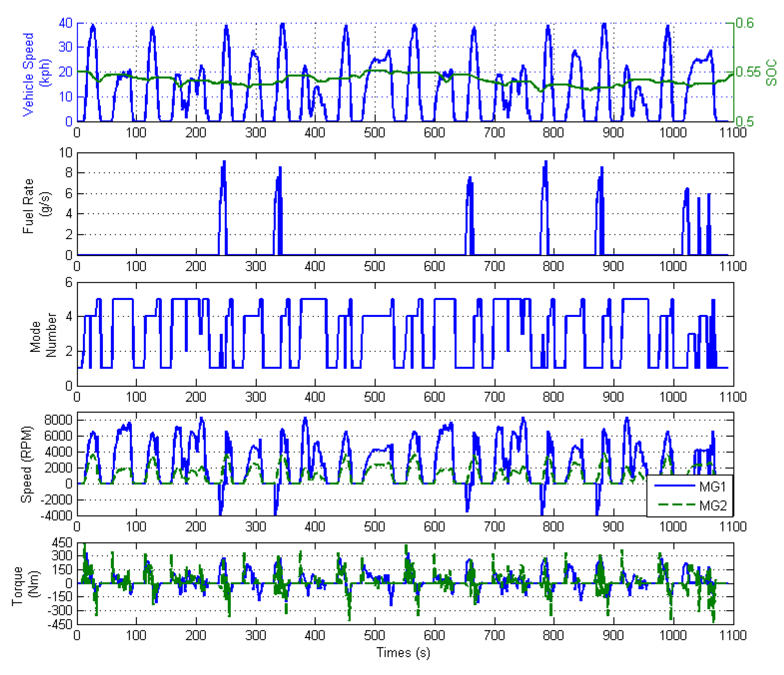Image resolution: width=784 pixels, height=675 pixels.
Task: Click the 6 tick on Mode Number axis
Action: click(x=69, y=282)
